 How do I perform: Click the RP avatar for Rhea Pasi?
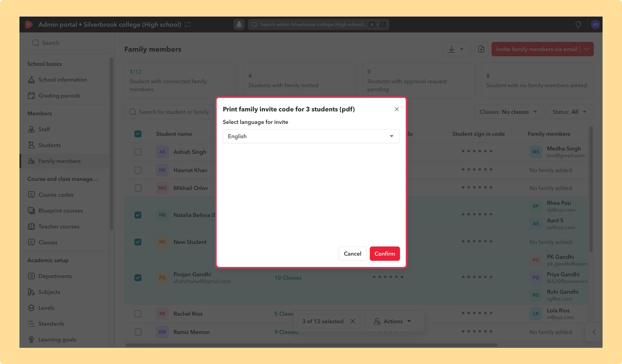(536, 206)
